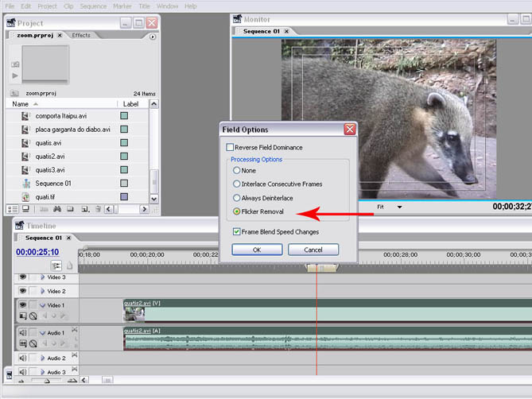This screenshot has height=399, width=532.
Task: Mute Audio 1 track with speaker icon
Action: click(x=22, y=332)
